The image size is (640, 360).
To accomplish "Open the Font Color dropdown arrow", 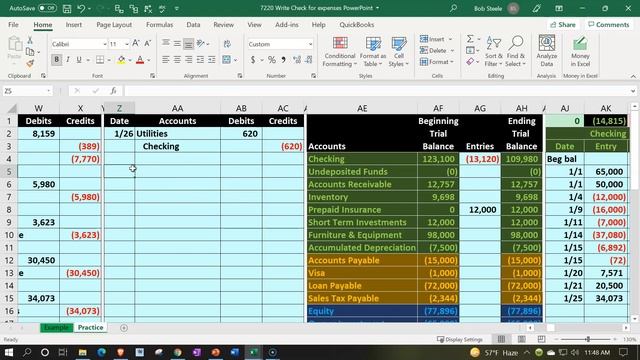I will [x=149, y=60].
